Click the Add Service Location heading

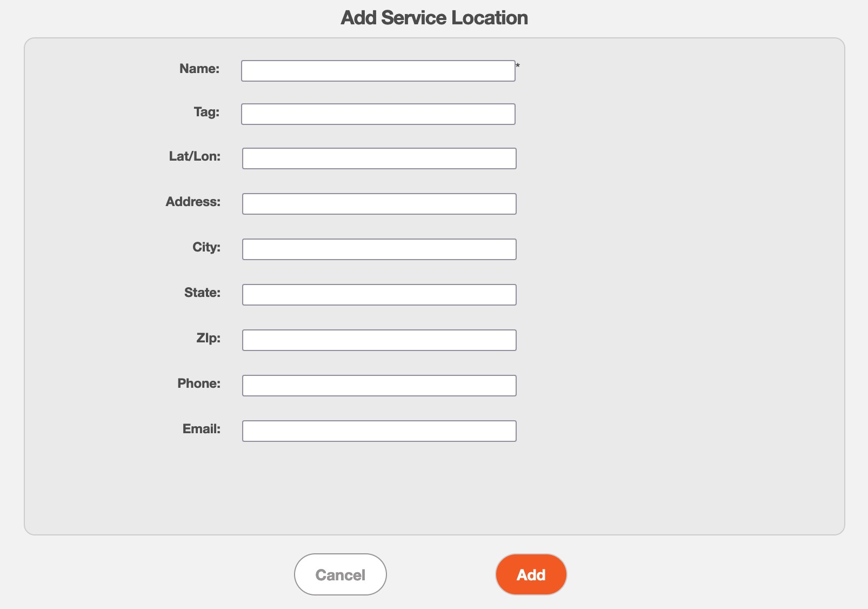(435, 18)
